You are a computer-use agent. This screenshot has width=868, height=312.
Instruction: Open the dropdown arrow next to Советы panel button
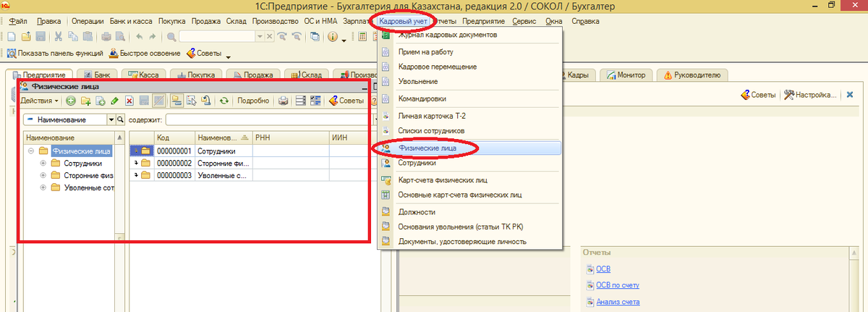[x=229, y=57]
